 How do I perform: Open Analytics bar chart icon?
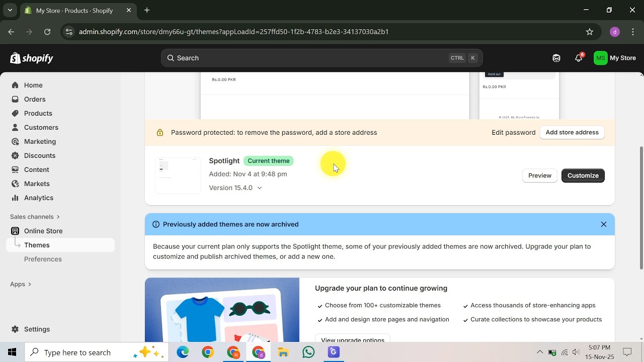coord(15,198)
